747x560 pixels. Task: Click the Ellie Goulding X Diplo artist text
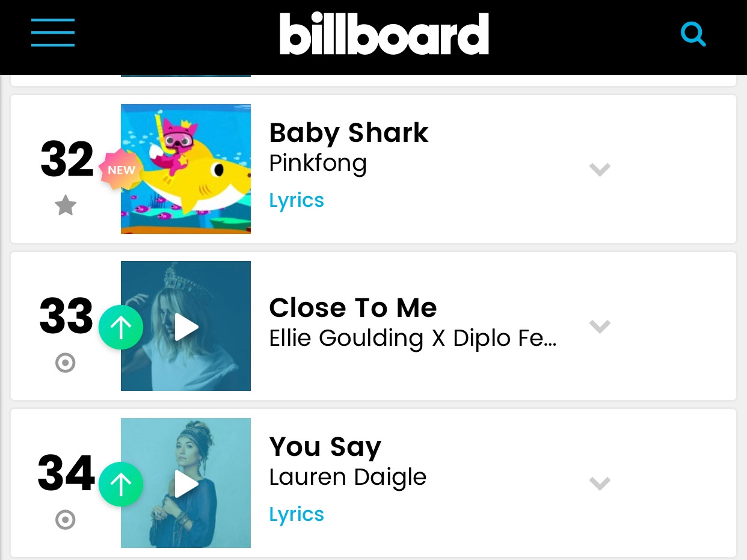(x=413, y=339)
